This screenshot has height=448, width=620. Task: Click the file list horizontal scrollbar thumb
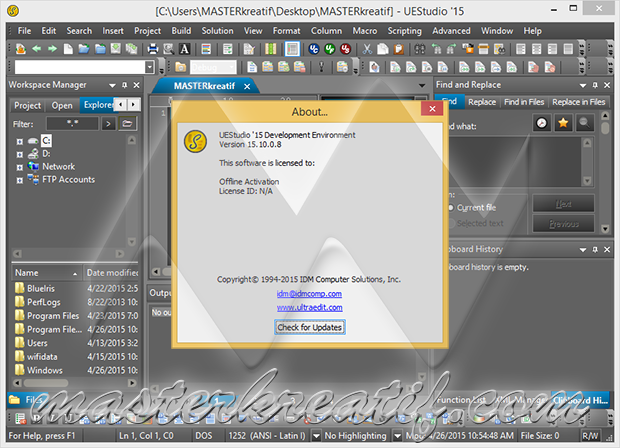[46, 383]
